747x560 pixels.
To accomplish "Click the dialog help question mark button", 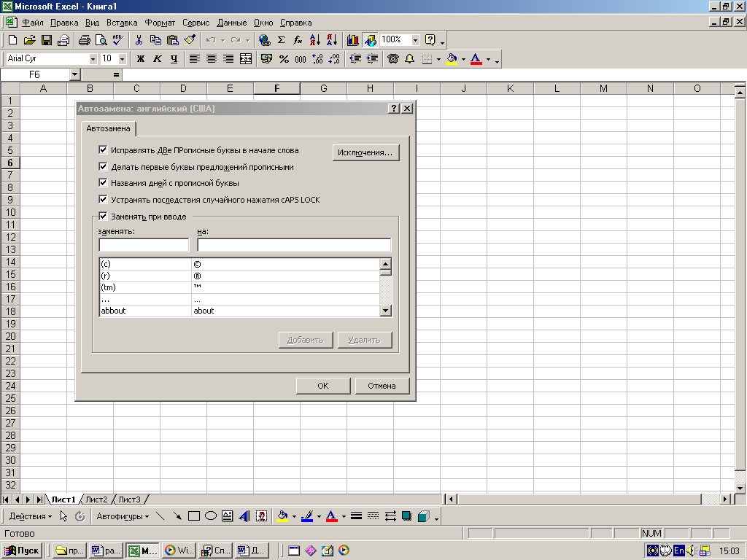I will tap(393, 109).
